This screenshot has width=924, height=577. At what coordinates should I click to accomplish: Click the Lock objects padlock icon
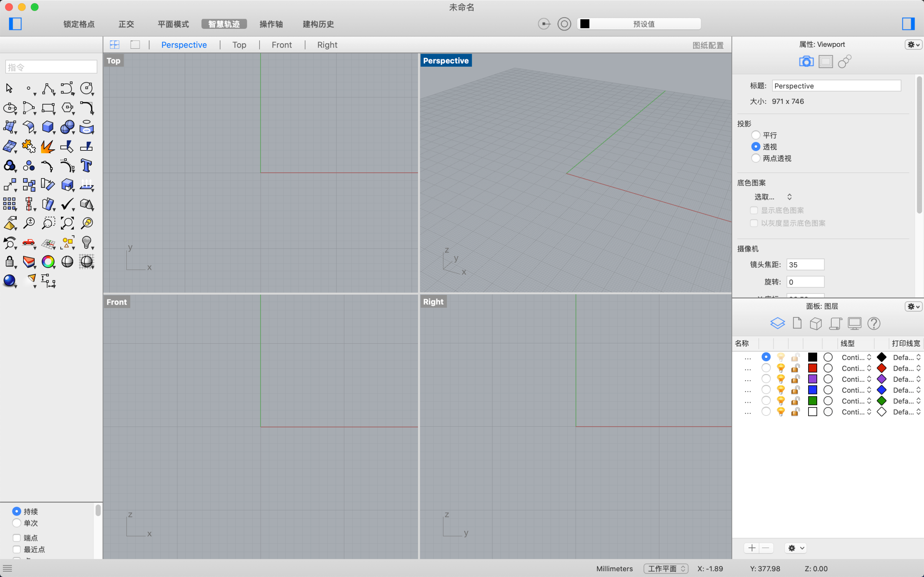tap(9, 261)
